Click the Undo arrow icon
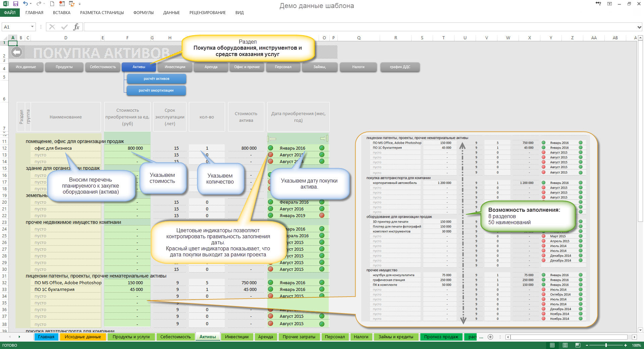The height and width of the screenshot is (349, 644). pyautogui.click(x=25, y=4)
